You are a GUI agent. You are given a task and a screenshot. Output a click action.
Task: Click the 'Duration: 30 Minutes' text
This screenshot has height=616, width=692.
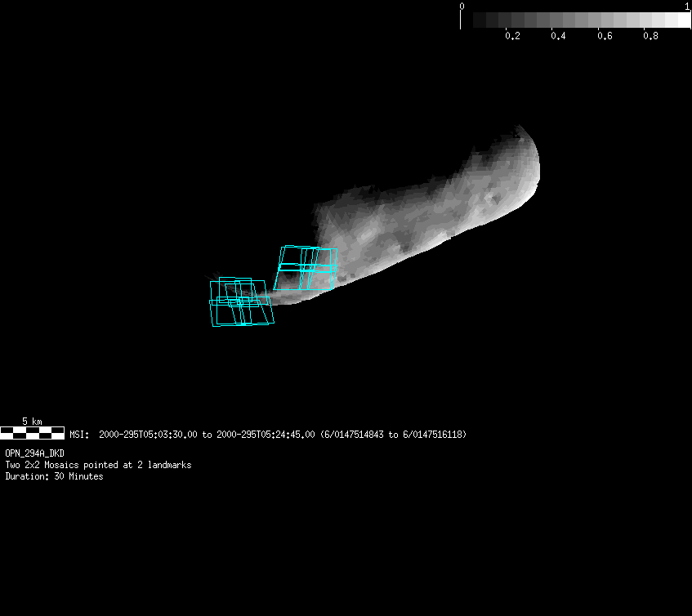click(54, 476)
